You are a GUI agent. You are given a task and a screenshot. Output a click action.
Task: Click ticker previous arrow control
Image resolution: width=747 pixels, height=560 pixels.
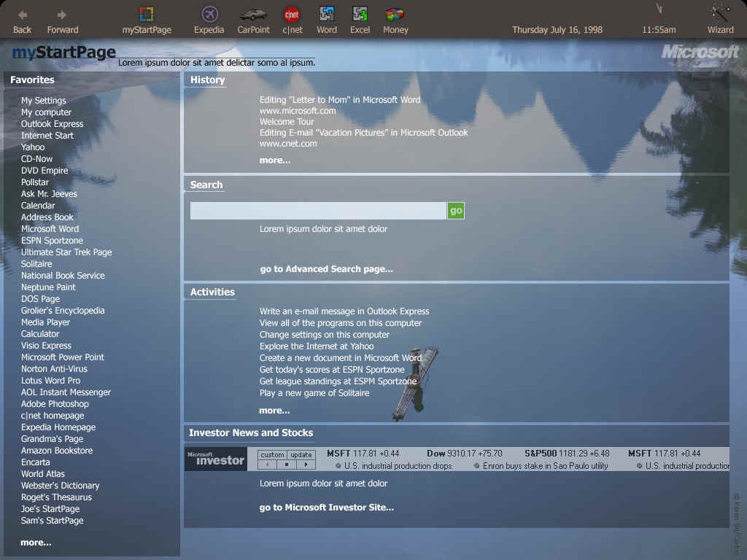point(267,464)
